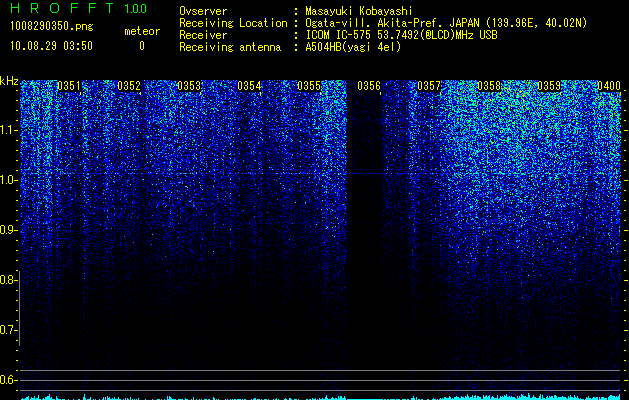Click the 0400 time marker
Viewport: 629px width, 400px height.
click(x=609, y=86)
